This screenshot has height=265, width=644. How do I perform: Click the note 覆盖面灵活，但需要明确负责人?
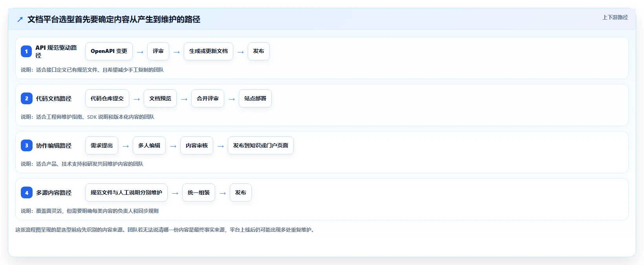(x=90, y=211)
